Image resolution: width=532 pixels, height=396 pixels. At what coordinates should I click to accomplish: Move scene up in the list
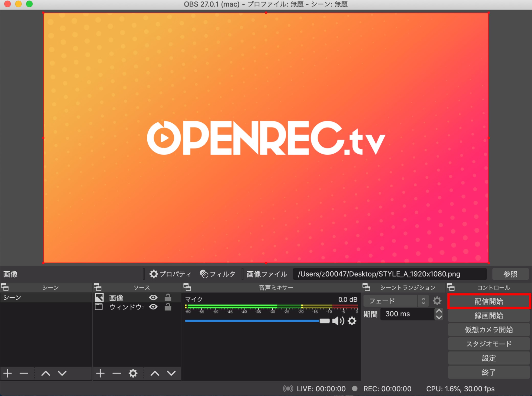tap(46, 373)
